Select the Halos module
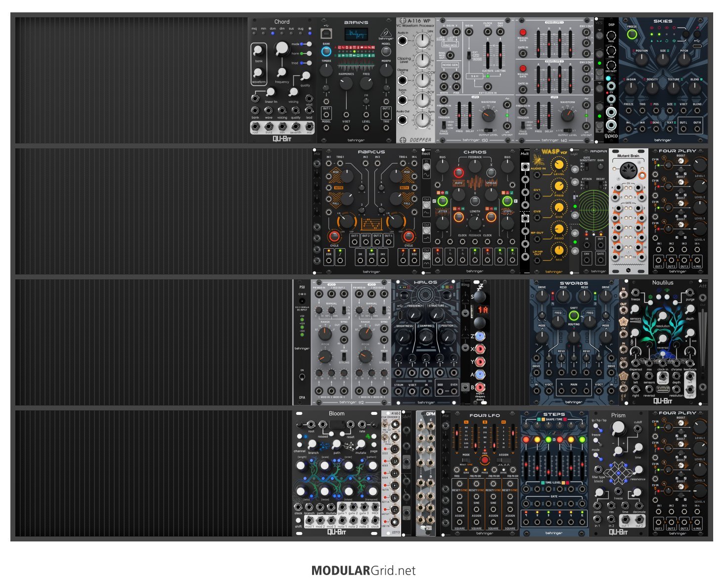The width and height of the screenshot is (728, 581). click(426, 342)
